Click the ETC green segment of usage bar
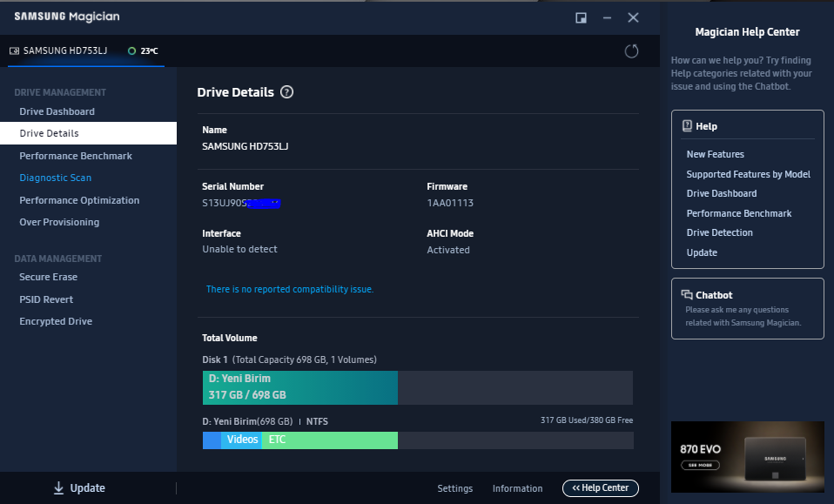Viewport: 834px width, 504px height. [330, 440]
